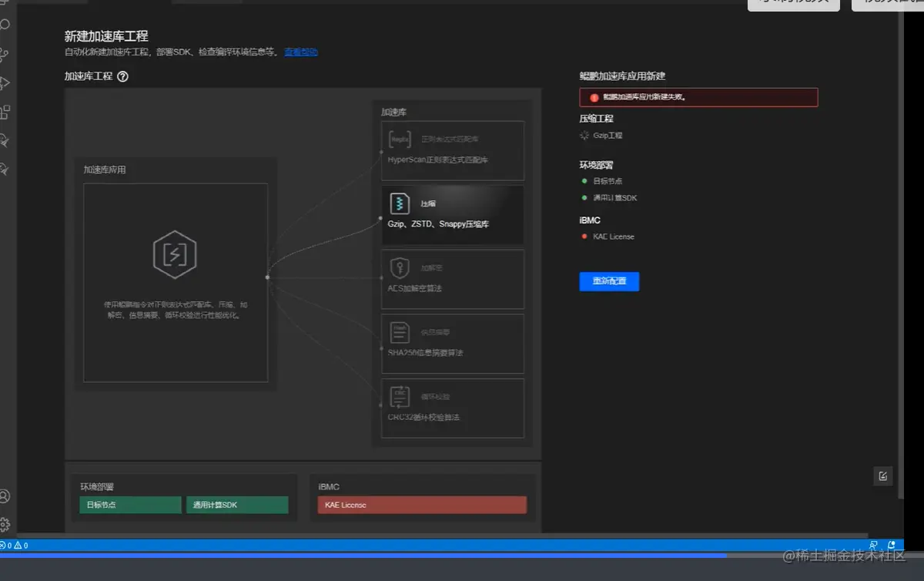Select the CRC32循环校验算法 card
The width and height of the screenshot is (924, 581).
453,408
